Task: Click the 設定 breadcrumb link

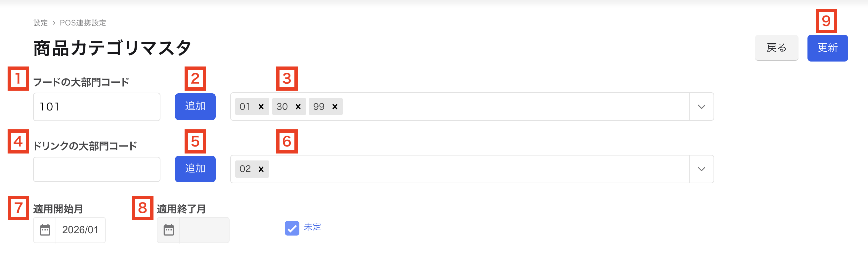Action: point(40,23)
